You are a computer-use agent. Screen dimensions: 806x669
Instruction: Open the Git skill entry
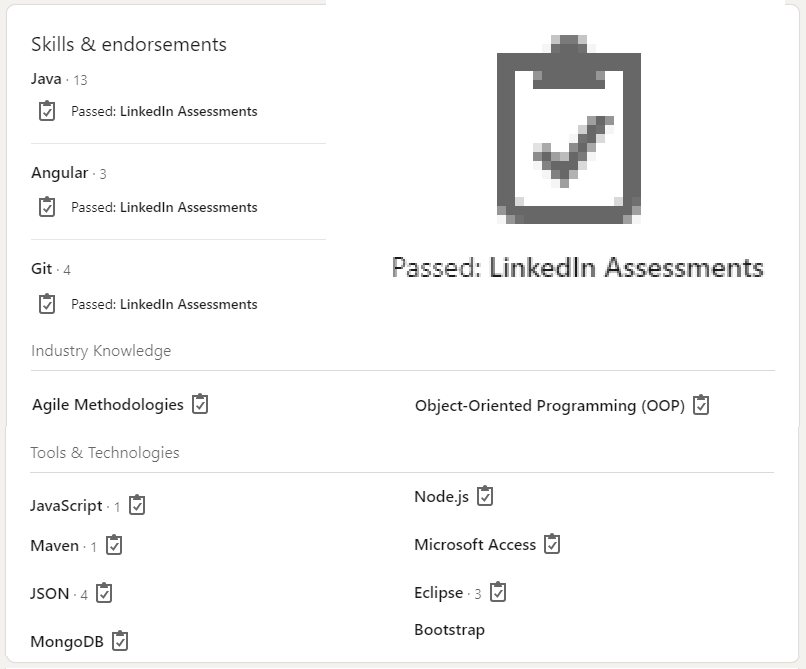pos(42,268)
